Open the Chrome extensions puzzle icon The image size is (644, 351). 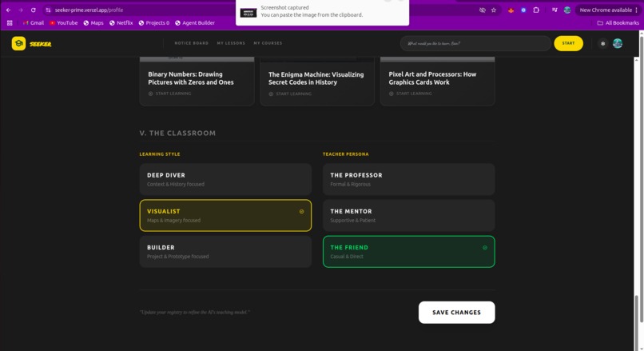(x=536, y=10)
